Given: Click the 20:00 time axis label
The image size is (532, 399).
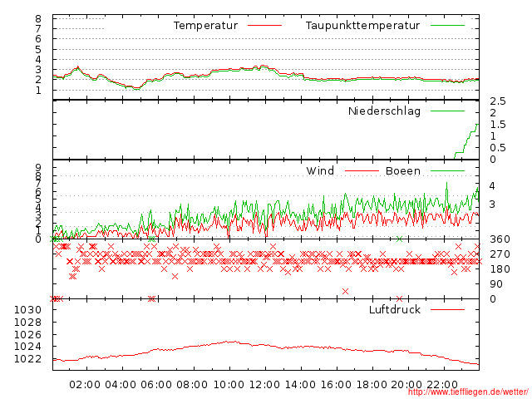Looking at the screenshot, I should pos(406,385).
